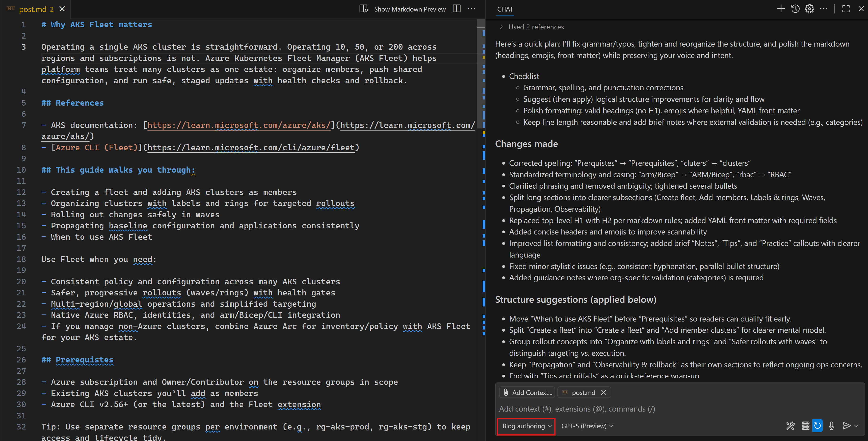Click the Add Context button
868x441 pixels.
click(528, 393)
